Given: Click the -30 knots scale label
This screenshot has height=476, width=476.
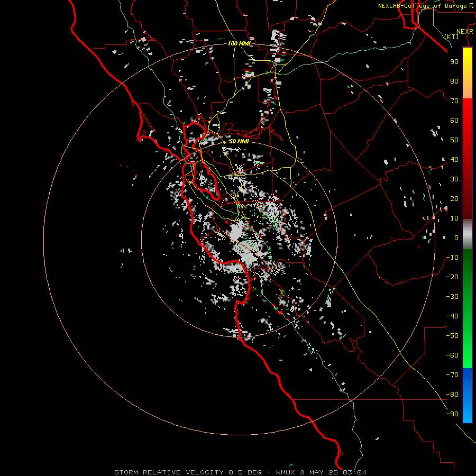Looking at the screenshot, I should tap(452, 297).
